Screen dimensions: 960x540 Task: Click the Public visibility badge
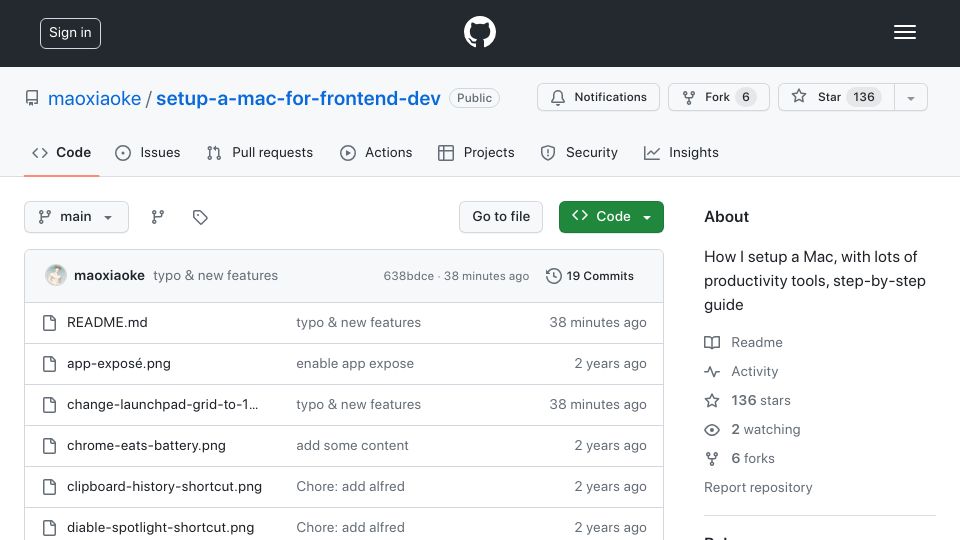474,98
